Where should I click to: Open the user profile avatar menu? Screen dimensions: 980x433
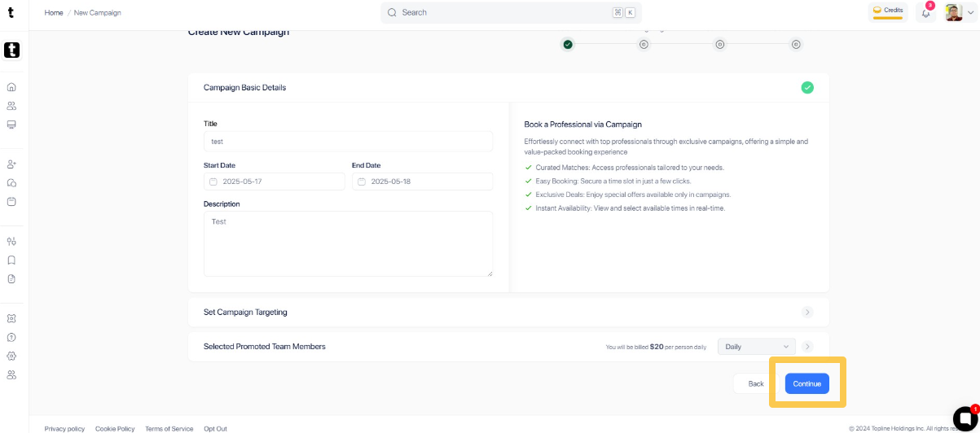pyautogui.click(x=959, y=13)
